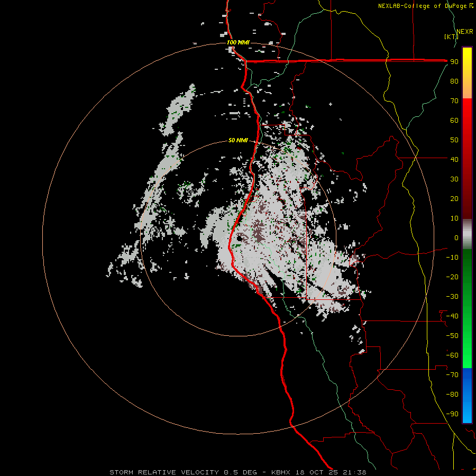This screenshot has height=476, width=476.
Task: Click the -30 value on the velocity scale
Action: tap(452, 297)
